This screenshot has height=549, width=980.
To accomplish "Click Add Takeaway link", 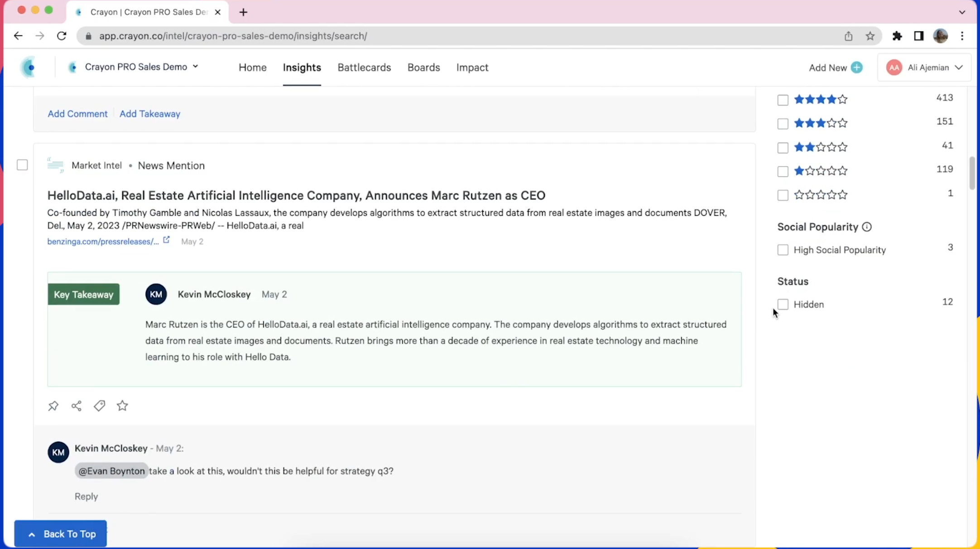I will click(150, 114).
